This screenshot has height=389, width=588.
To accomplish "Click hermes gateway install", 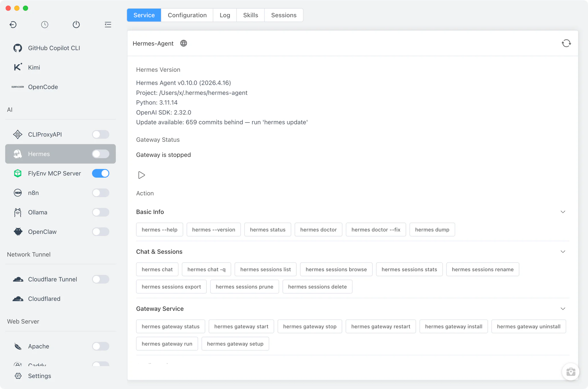I will pos(454,326).
